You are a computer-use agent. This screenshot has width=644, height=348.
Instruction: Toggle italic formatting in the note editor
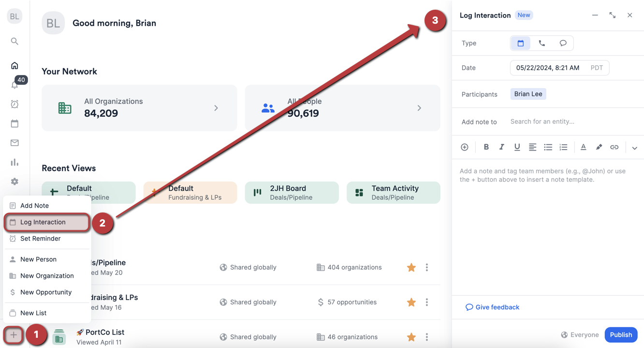501,147
